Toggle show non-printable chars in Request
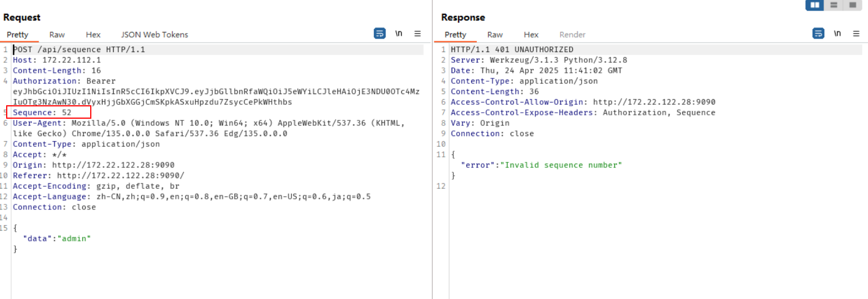This screenshot has width=868, height=299. 399,34
